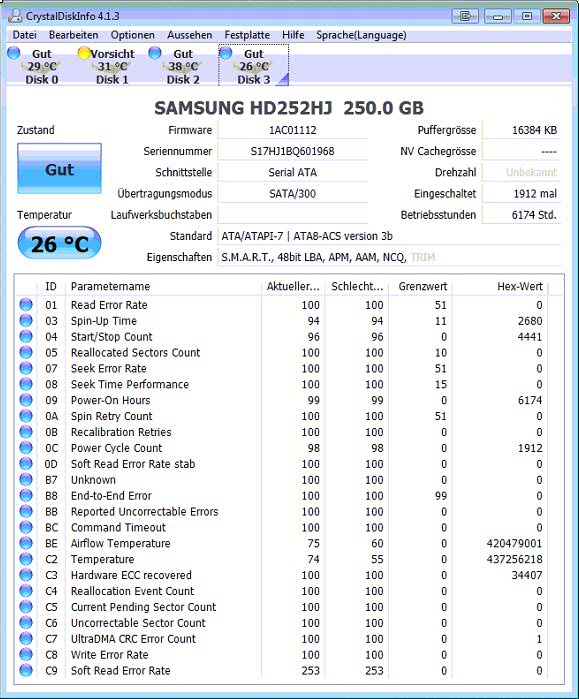Click status icon of End-to-End Error row
The image size is (579, 699).
[26, 495]
